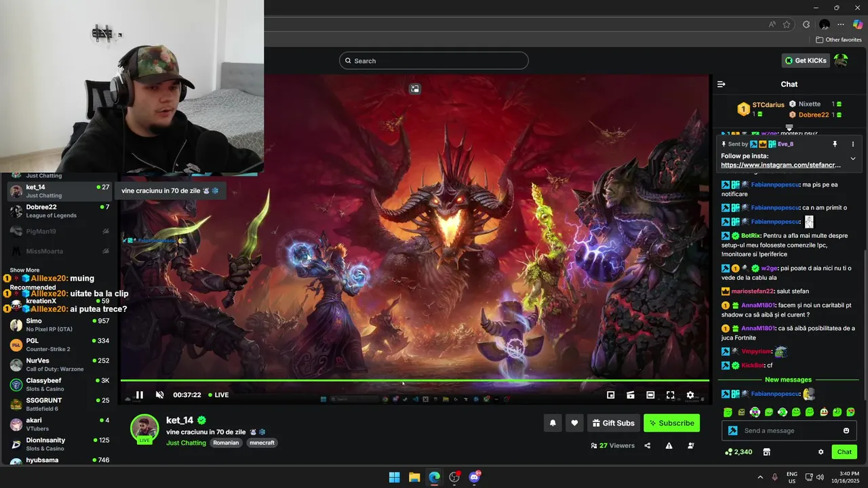868x488 pixels.
Task: Collapse the chat panel with the arrow icon
Action: point(721,84)
